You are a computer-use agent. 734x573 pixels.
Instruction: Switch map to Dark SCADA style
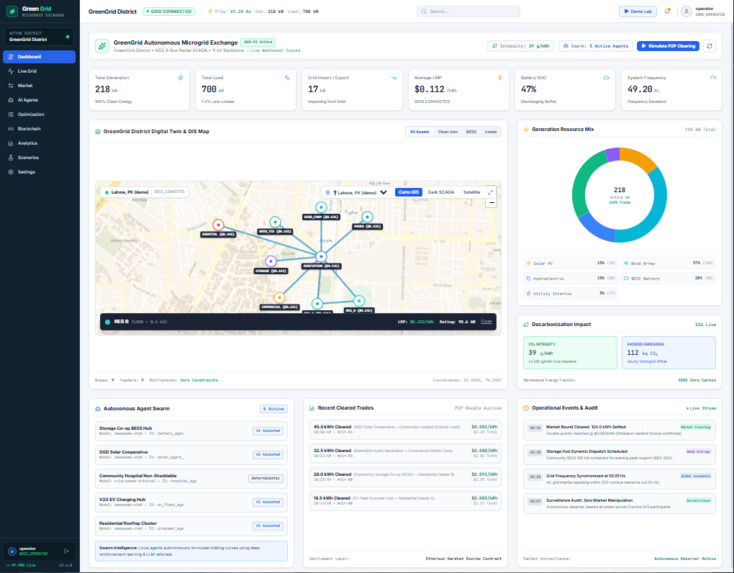click(440, 192)
